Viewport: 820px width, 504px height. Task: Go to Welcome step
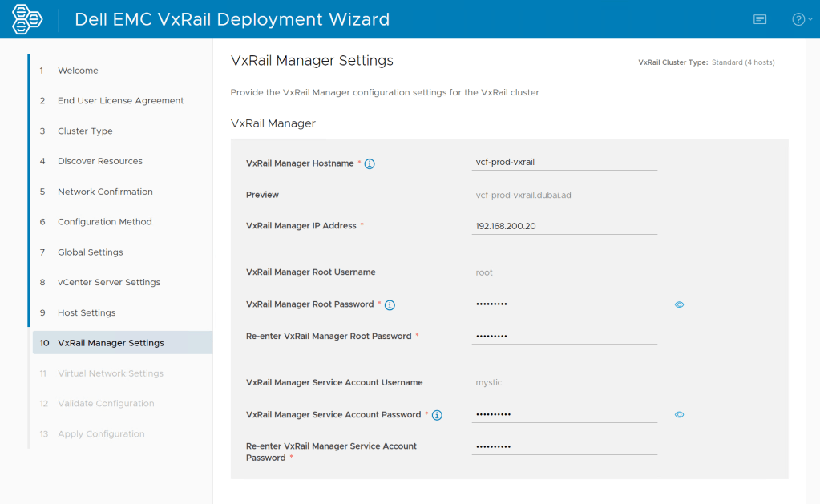pyautogui.click(x=78, y=71)
